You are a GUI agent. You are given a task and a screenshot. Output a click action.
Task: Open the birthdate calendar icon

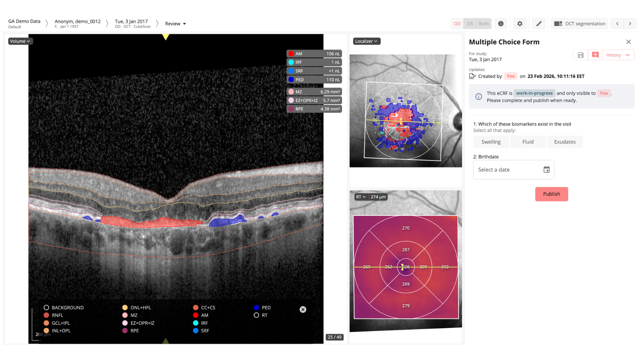(546, 170)
